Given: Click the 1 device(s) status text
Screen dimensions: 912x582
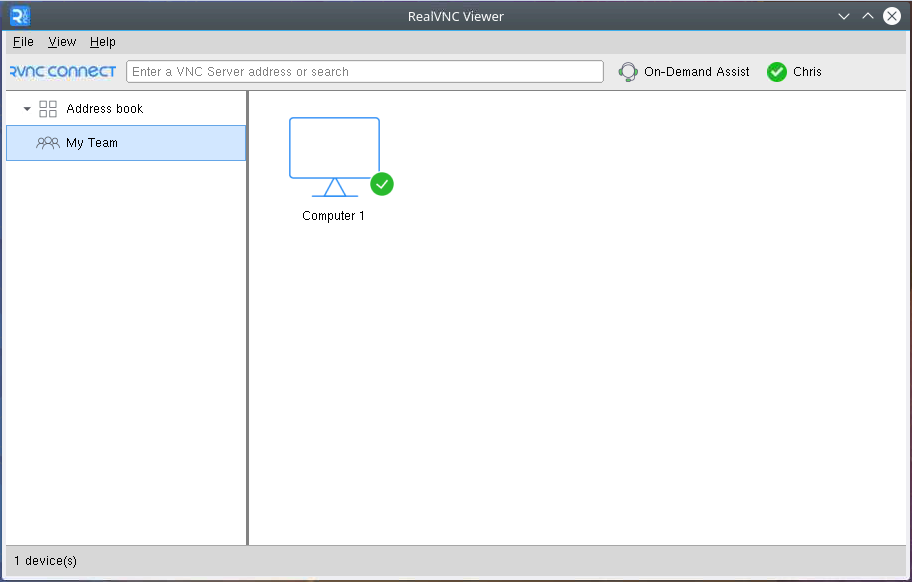Looking at the screenshot, I should (x=45, y=560).
